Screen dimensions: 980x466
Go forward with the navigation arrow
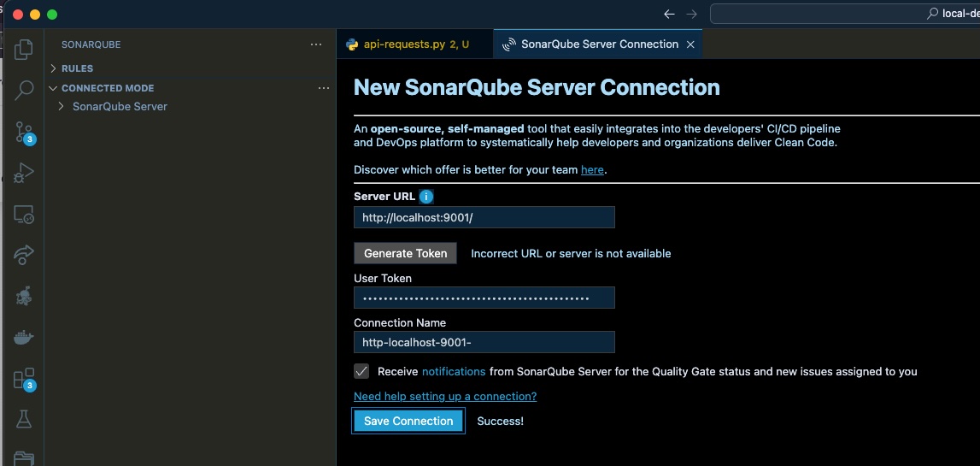[691, 14]
